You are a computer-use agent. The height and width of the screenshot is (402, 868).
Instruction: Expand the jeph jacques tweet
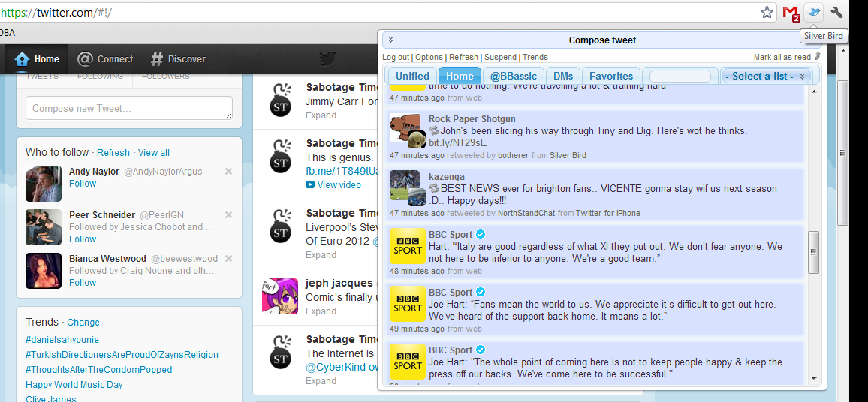pyautogui.click(x=321, y=310)
